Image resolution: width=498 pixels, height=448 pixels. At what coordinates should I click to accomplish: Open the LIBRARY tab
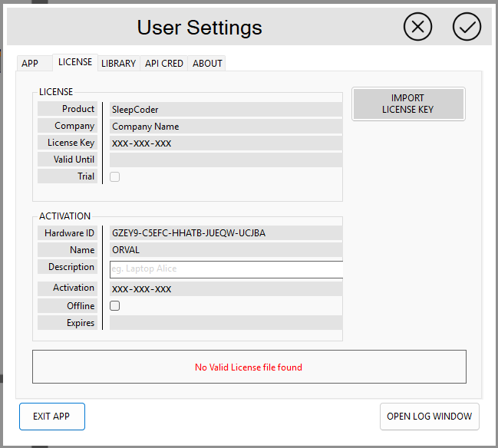click(118, 64)
